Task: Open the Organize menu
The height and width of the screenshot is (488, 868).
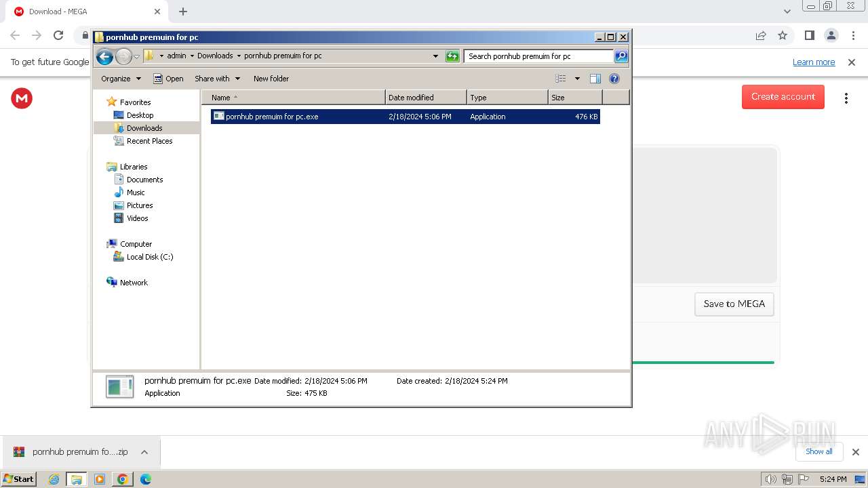Action: [121, 79]
